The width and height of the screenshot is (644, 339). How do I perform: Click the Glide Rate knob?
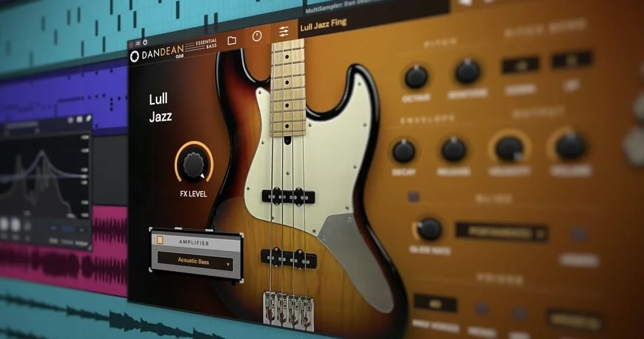click(429, 229)
